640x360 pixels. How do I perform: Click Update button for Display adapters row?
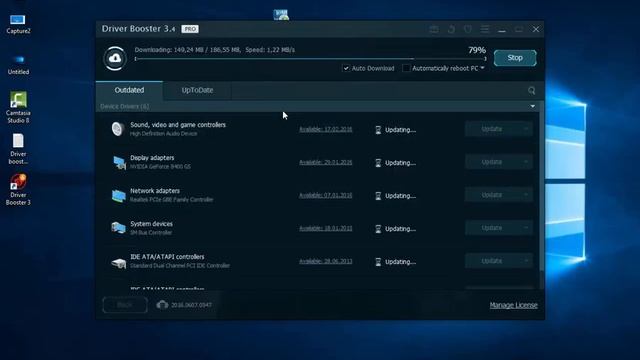coord(492,162)
